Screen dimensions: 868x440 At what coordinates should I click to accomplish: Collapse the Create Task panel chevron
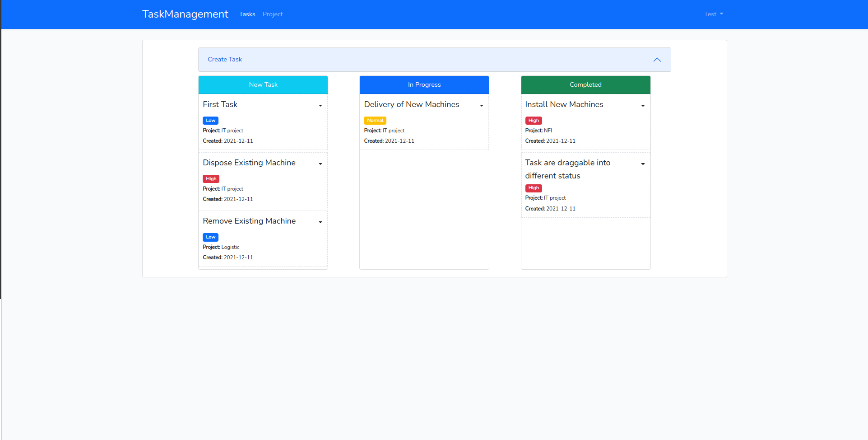coord(657,60)
